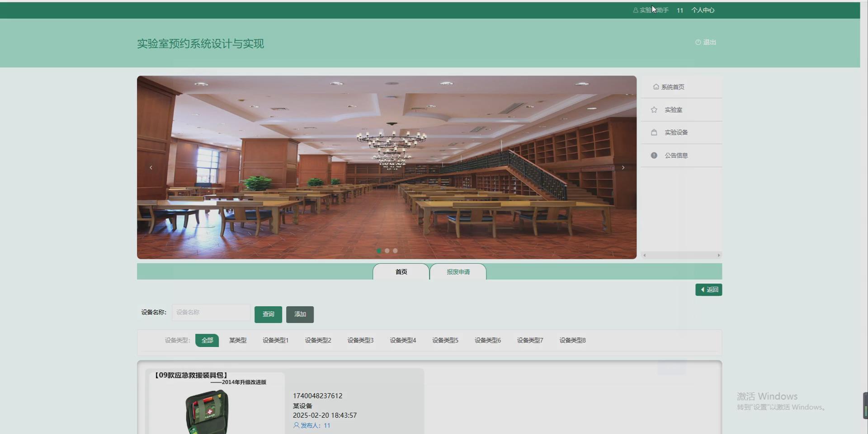Select the second carousel indicator dot
Screen dimensions: 868x434
[x=387, y=250]
